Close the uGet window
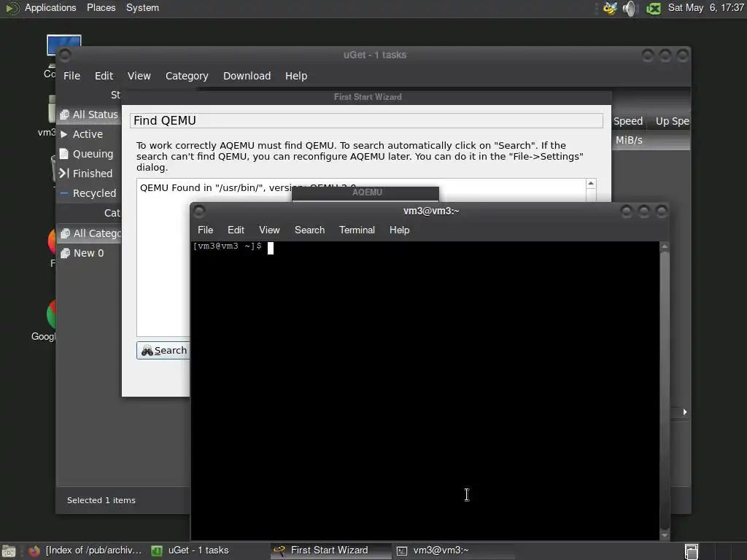 [683, 55]
